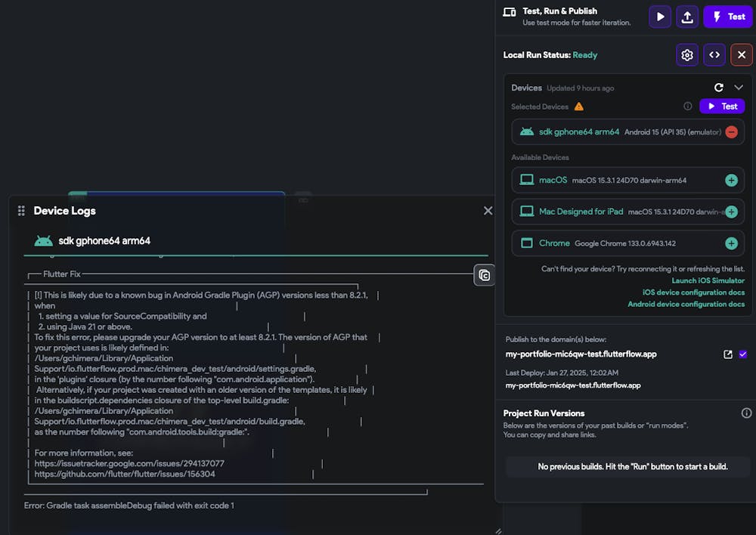
Task: Add Chrome device to selected devices
Action: [731, 243]
